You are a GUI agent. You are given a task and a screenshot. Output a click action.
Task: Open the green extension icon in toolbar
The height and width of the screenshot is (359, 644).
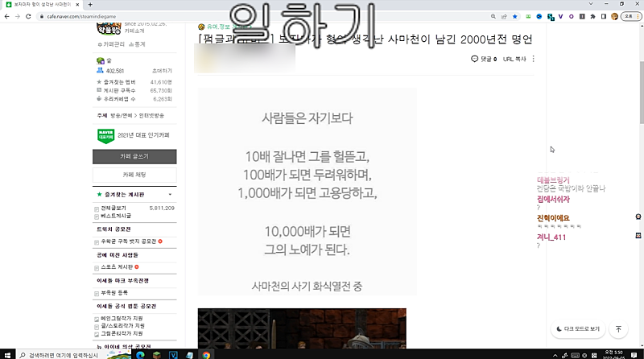[x=528, y=16]
